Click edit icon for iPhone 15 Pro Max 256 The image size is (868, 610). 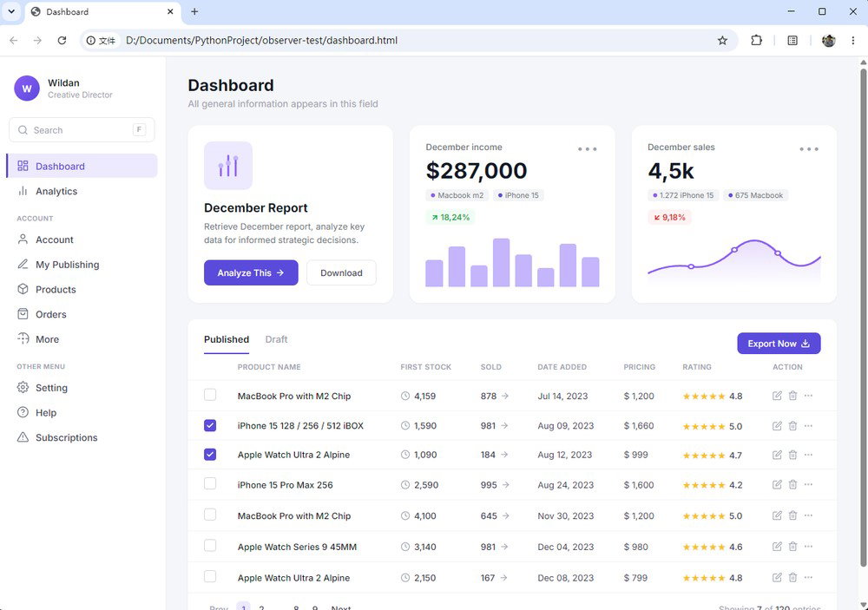(777, 484)
